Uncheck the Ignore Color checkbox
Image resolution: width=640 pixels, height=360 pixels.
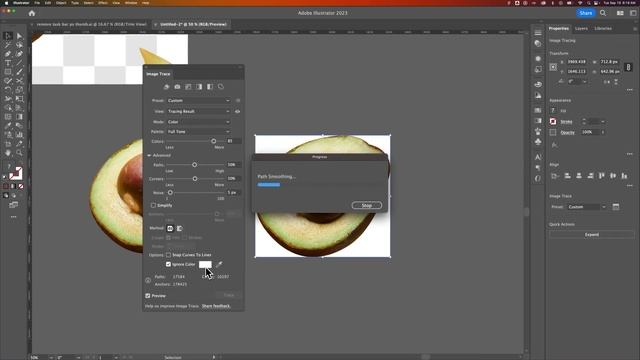click(x=168, y=264)
